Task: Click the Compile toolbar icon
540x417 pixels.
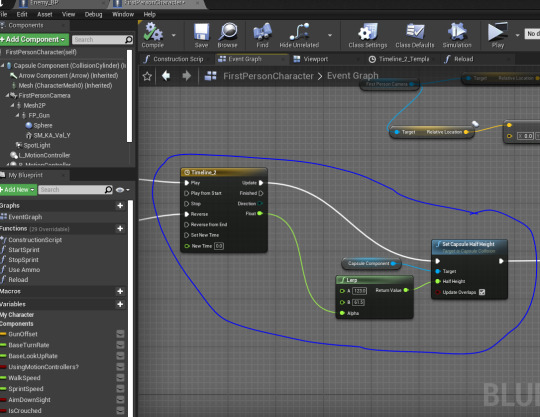Action: point(153,32)
